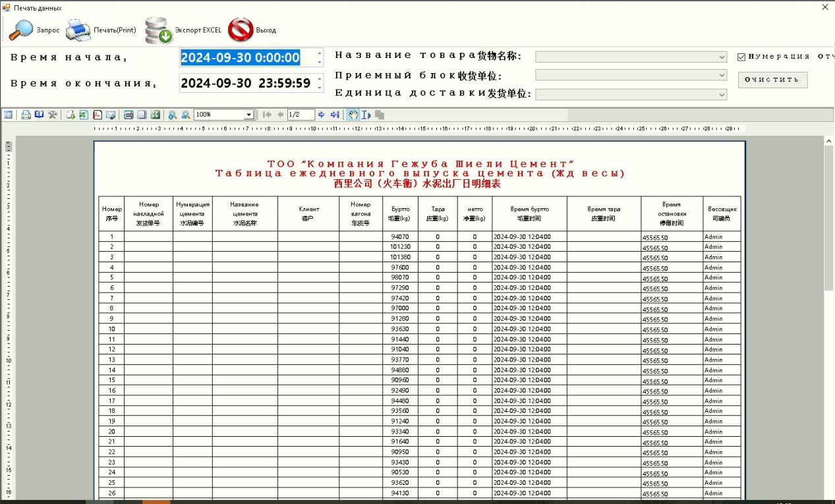The width and height of the screenshot is (835, 504).
Task: Jump to last page of report
Action: pyautogui.click(x=335, y=115)
